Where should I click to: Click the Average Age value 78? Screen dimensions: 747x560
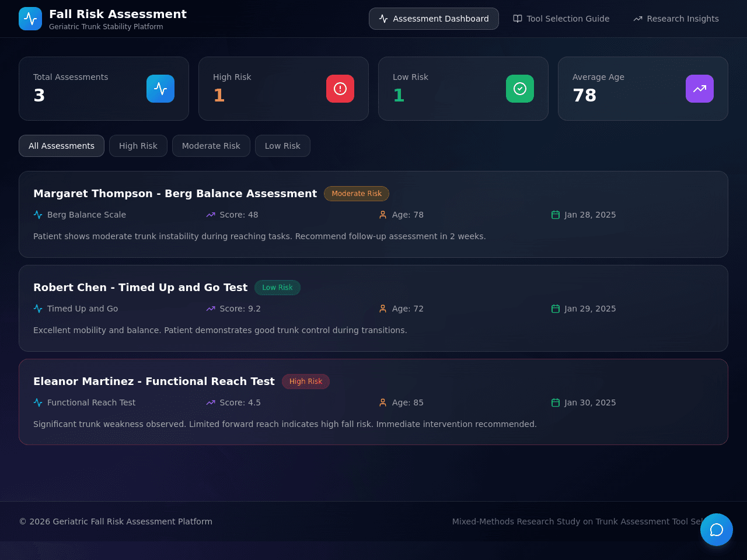tap(584, 95)
